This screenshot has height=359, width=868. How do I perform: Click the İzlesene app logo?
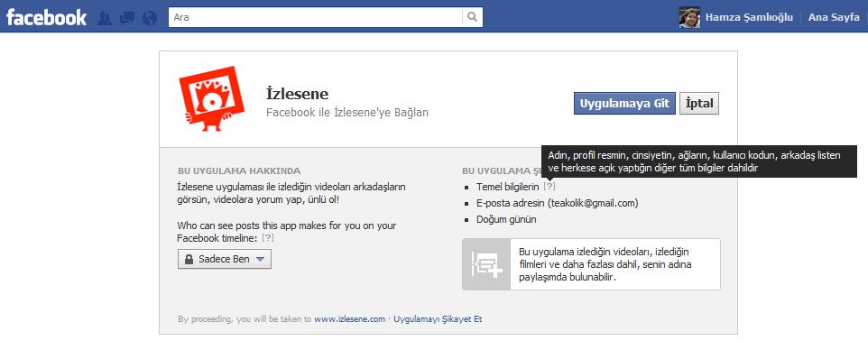[212, 98]
